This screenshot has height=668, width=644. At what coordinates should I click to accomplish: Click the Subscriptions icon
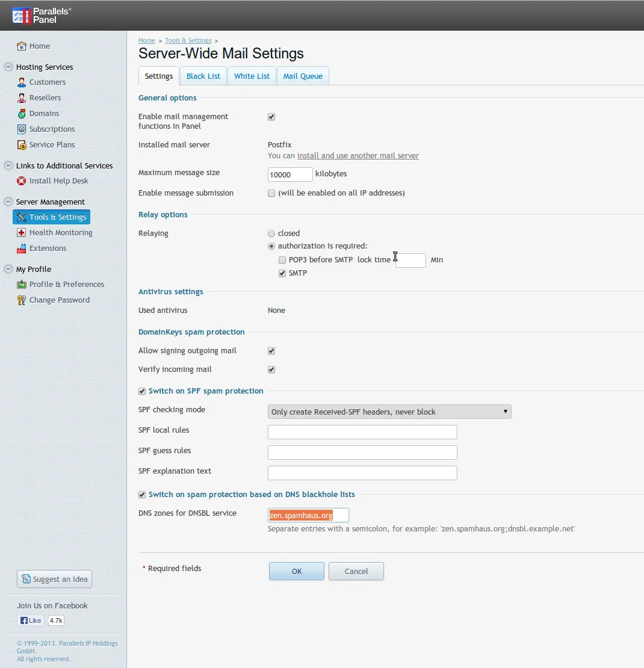pyautogui.click(x=21, y=129)
